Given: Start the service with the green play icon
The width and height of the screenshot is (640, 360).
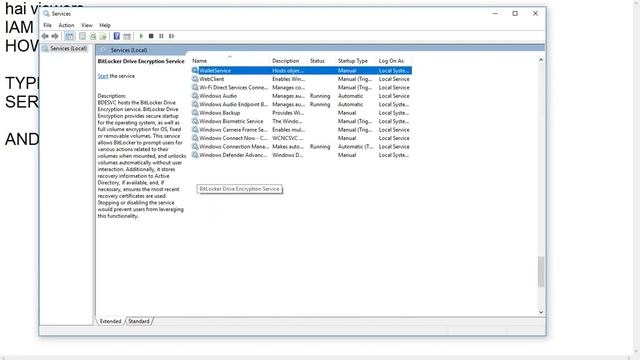Looking at the screenshot, I should 141,36.
